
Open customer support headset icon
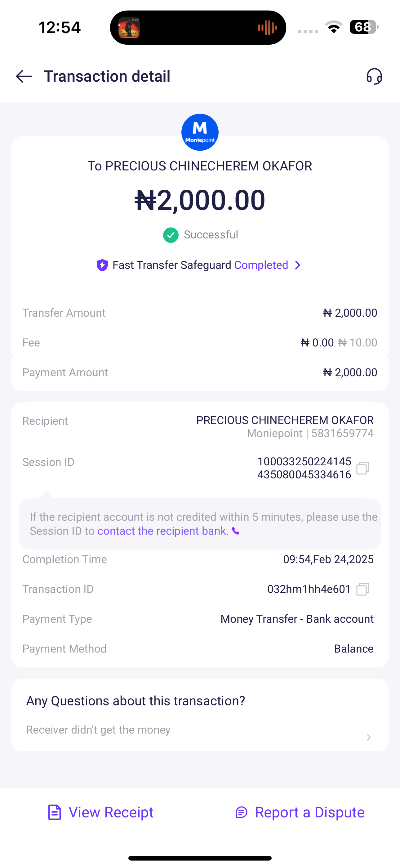point(374,76)
